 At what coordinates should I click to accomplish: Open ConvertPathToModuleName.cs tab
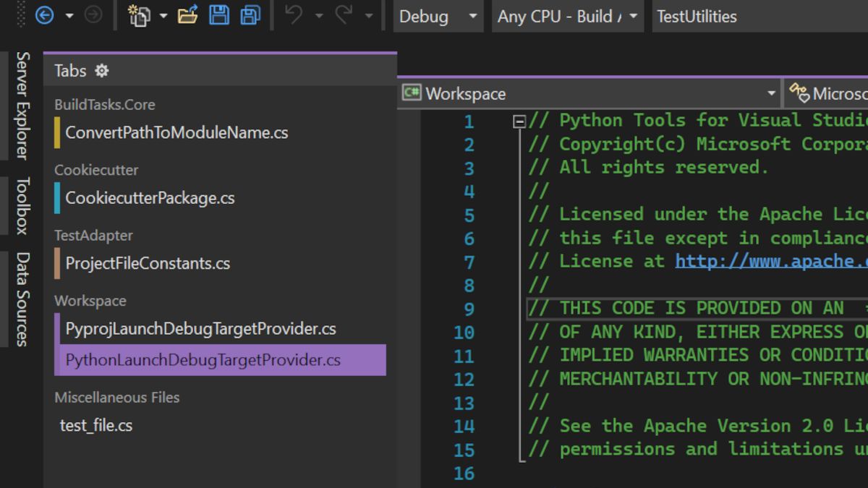pyautogui.click(x=176, y=132)
